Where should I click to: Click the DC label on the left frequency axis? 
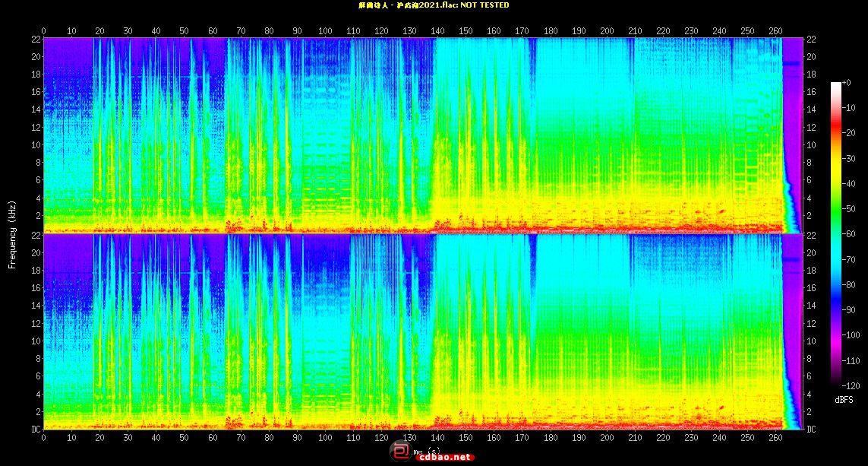[36, 429]
